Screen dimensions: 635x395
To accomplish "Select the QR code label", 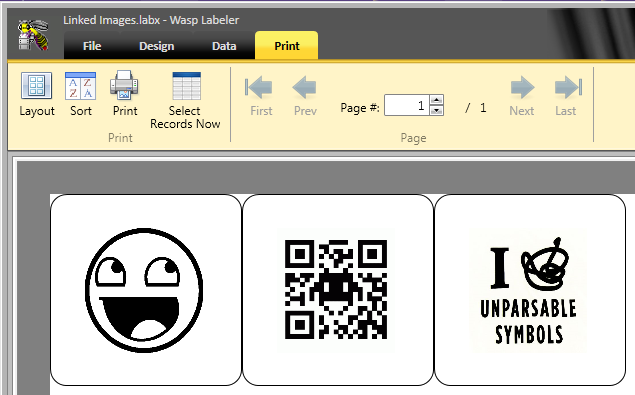I will [x=338, y=290].
